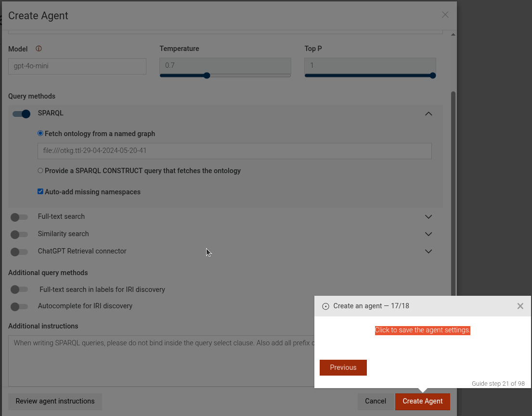532x416 pixels.
Task: Enable the Full-text search toggle
Action: [x=19, y=217]
